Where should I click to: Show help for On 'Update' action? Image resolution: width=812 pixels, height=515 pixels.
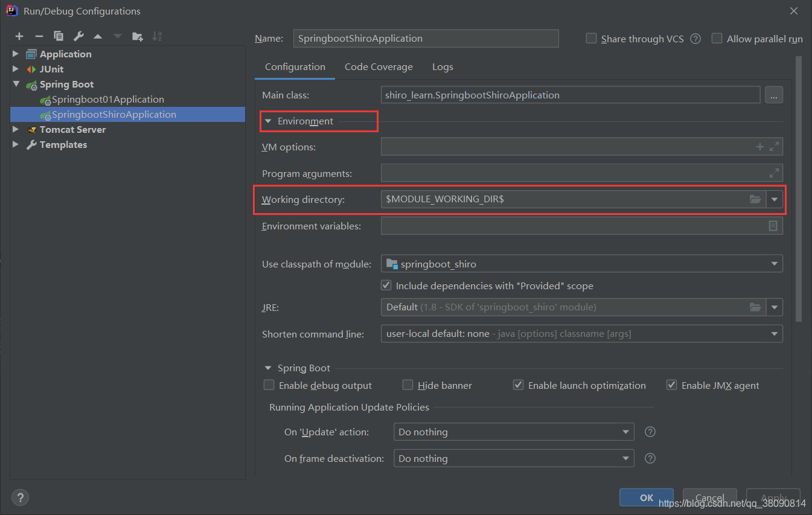tap(650, 432)
